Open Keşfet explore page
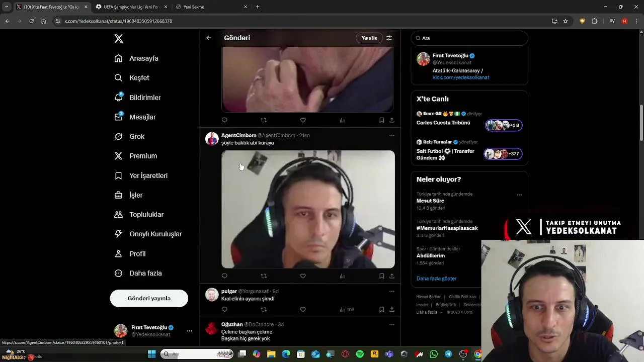This screenshot has width=644, height=362. click(132, 78)
